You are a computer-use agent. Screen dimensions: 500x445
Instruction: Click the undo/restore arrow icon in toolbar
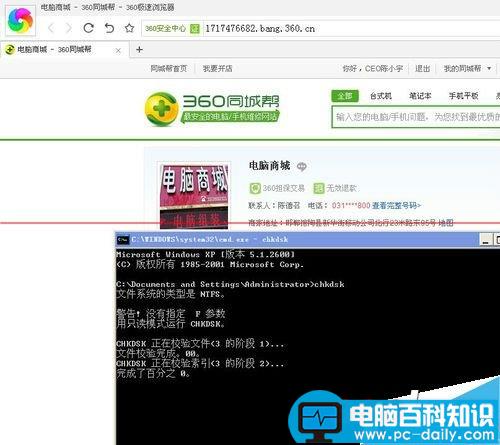(x=109, y=28)
